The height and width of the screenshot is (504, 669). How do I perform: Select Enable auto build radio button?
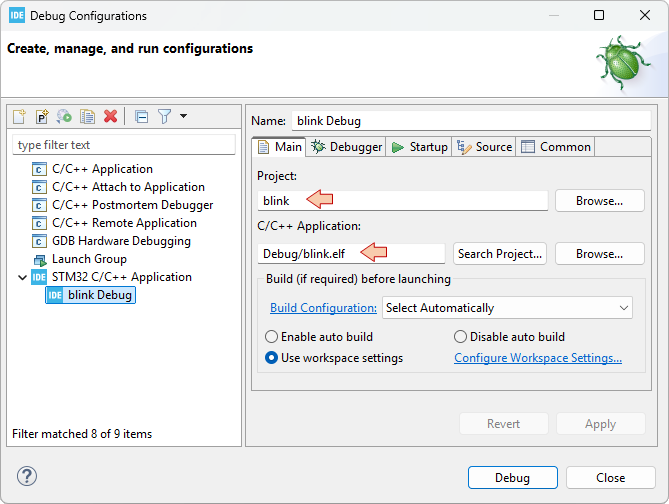tap(271, 337)
